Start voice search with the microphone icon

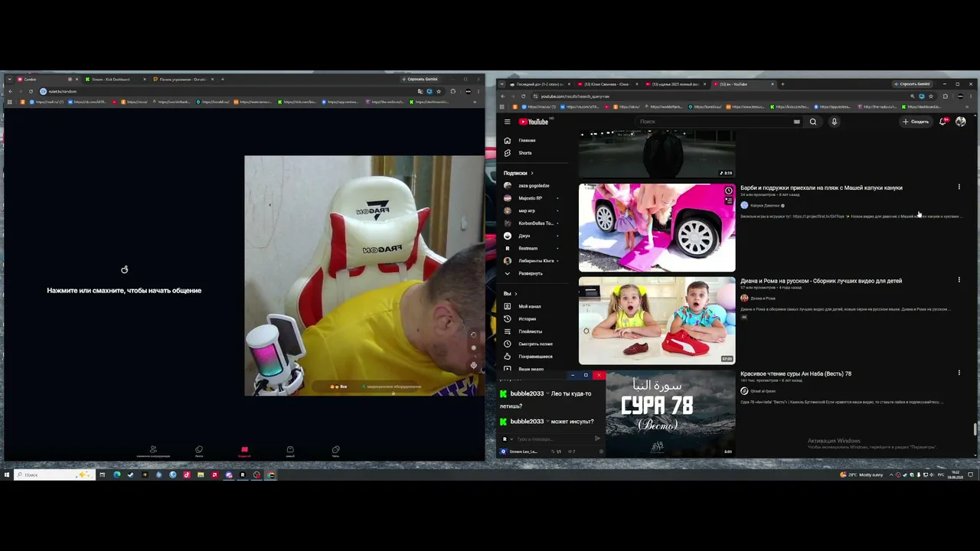point(834,122)
